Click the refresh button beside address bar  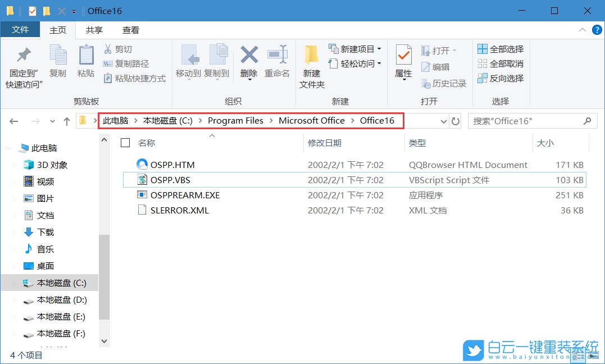(x=455, y=120)
